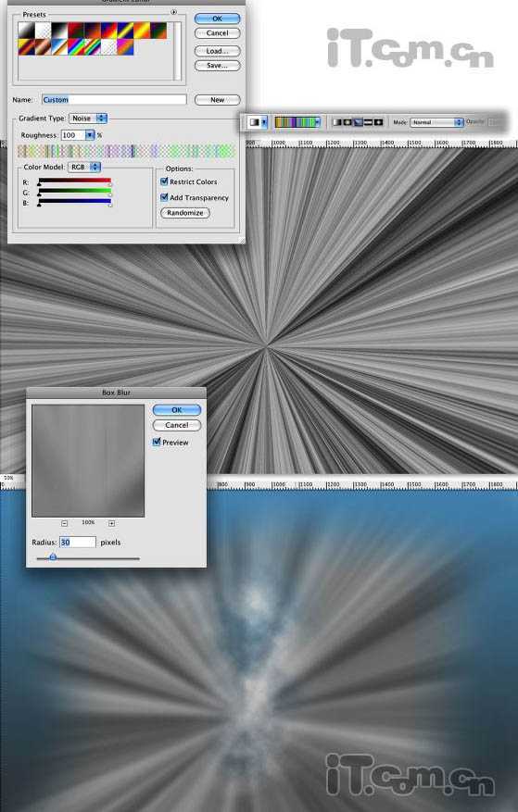The height and width of the screenshot is (812, 518).
Task: Open the Roughness value dropdown arrow
Action: click(x=90, y=135)
